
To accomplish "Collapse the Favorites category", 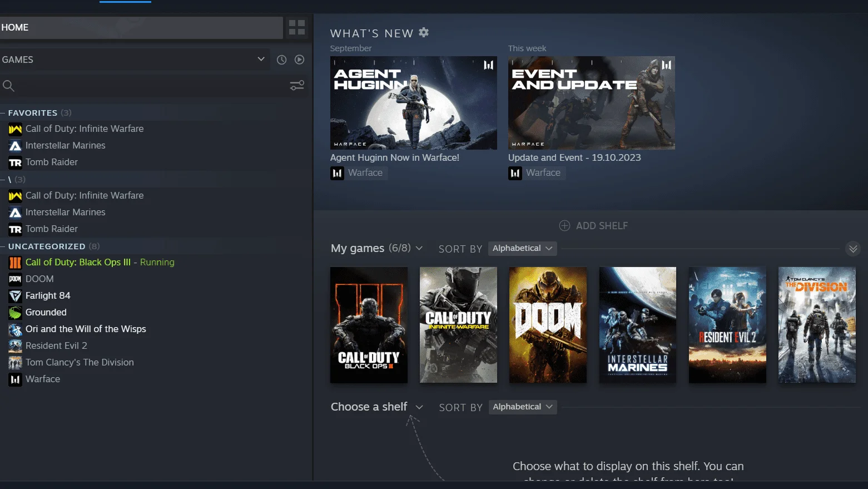I will (3, 113).
